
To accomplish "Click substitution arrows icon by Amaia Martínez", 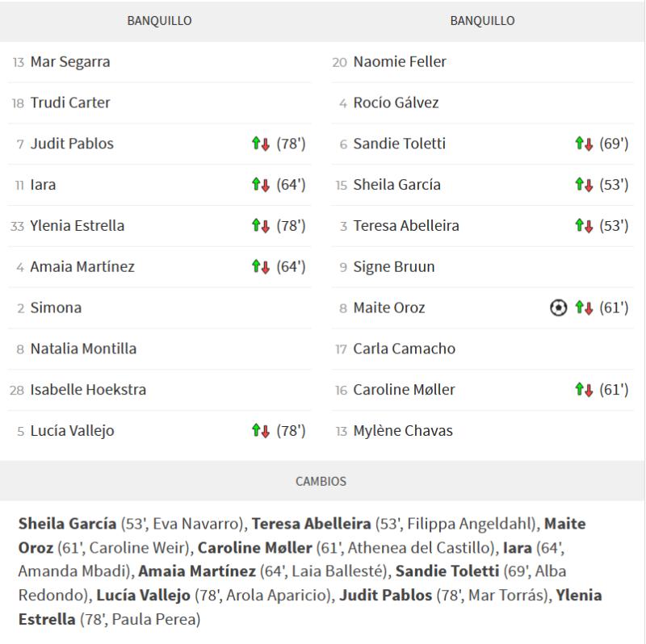I will point(260,266).
